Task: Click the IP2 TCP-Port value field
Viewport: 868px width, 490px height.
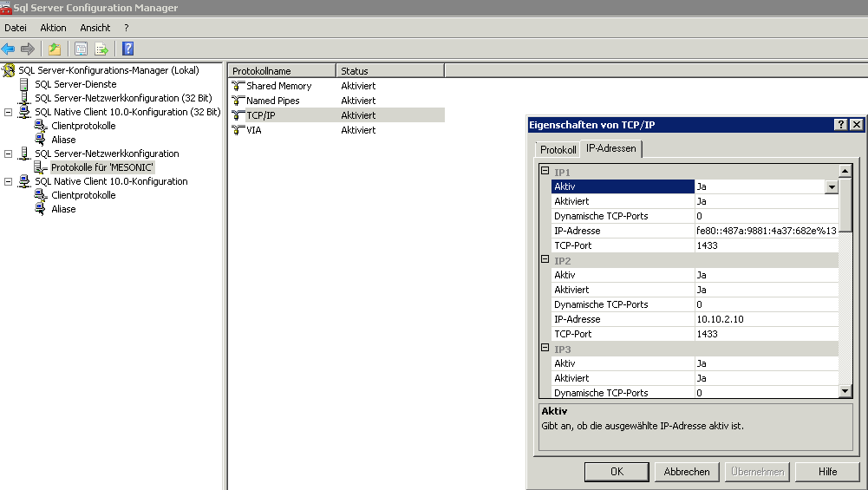Action: pyautogui.click(x=766, y=334)
